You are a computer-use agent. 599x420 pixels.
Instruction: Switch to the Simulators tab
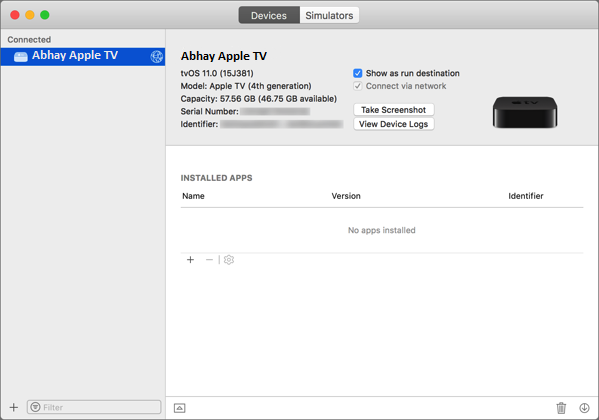point(329,15)
